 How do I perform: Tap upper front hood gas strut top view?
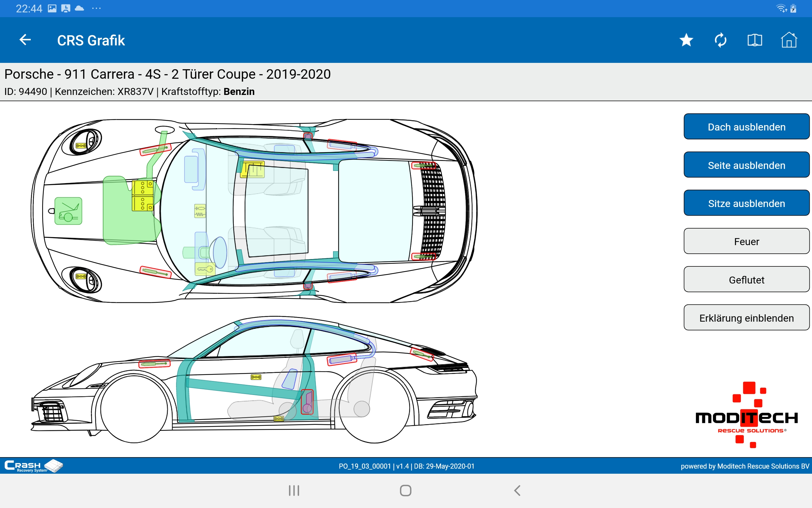tap(155, 149)
